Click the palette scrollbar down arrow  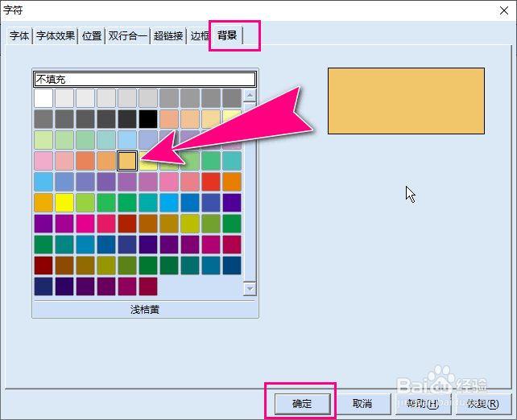(x=250, y=289)
